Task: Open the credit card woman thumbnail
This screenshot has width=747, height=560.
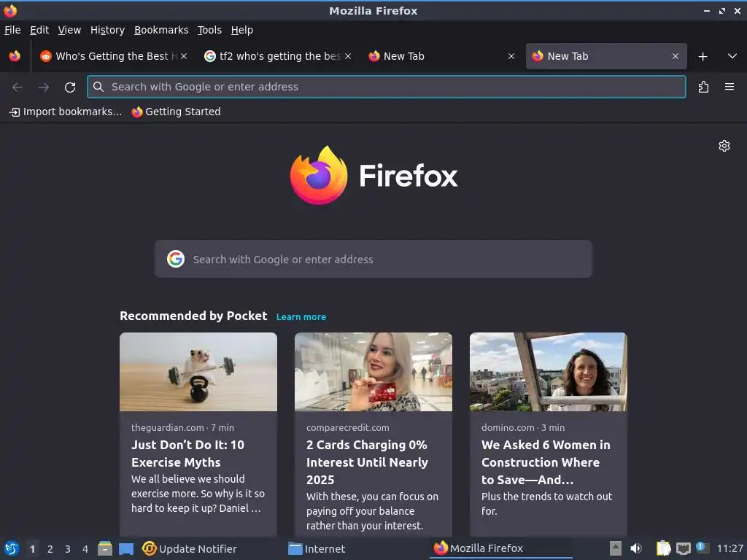Action: tap(373, 372)
